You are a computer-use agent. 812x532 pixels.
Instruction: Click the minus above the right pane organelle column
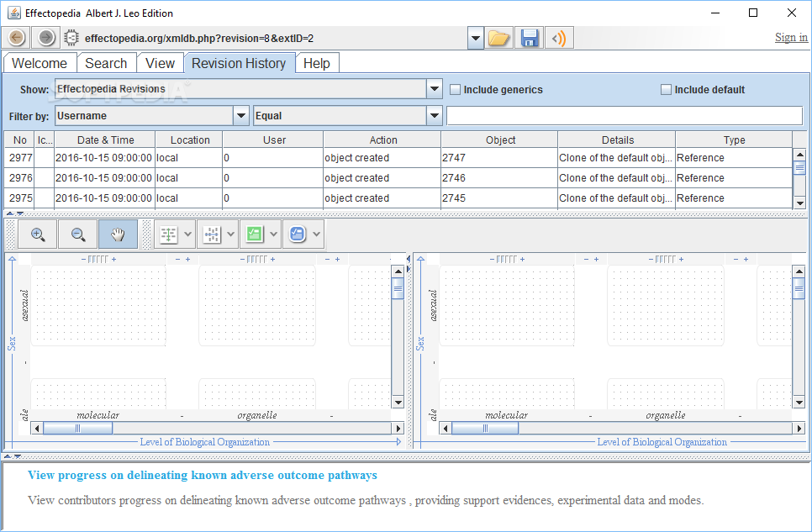pos(651,259)
